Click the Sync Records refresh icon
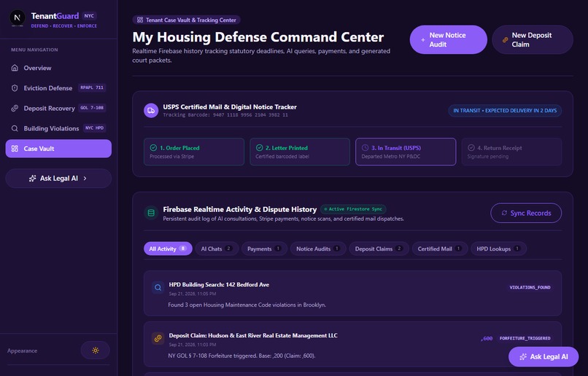Viewport: 588px width, 376px height. [x=504, y=213]
